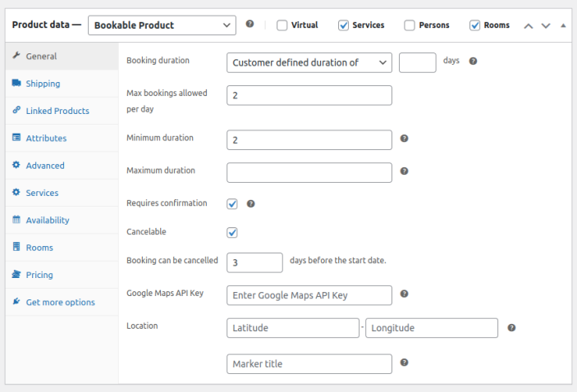This screenshot has height=392, width=577.
Task: Click help icon next to Booking duration days
Action: (x=473, y=62)
